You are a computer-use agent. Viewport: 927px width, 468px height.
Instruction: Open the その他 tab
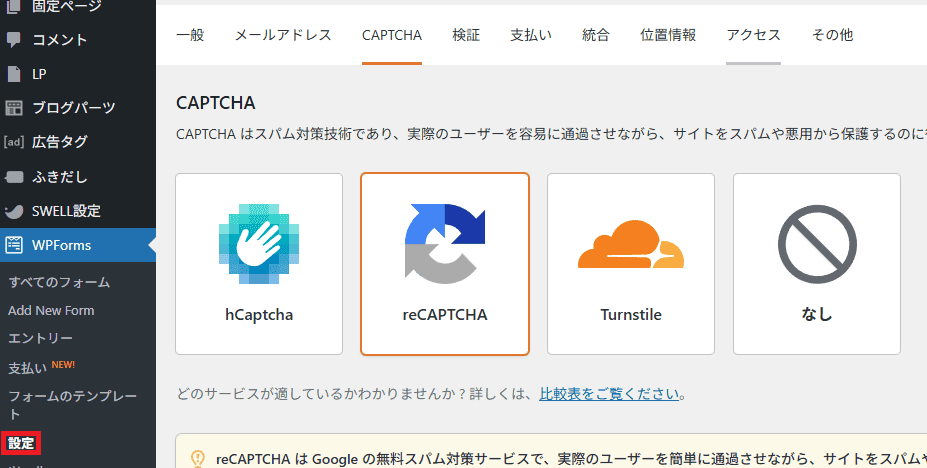[832, 35]
